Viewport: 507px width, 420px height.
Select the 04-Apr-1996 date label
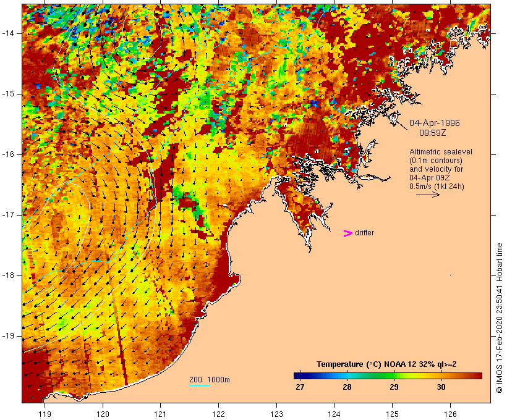point(434,122)
